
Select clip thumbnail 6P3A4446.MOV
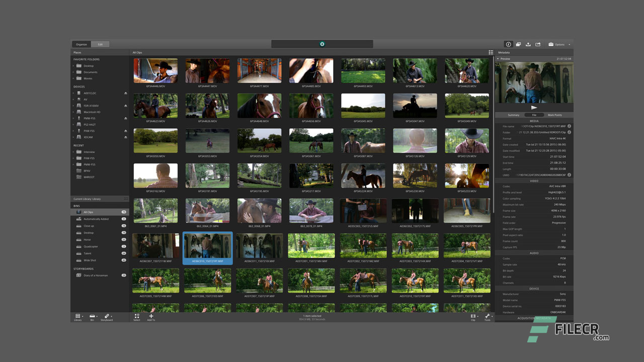pyautogui.click(x=155, y=71)
